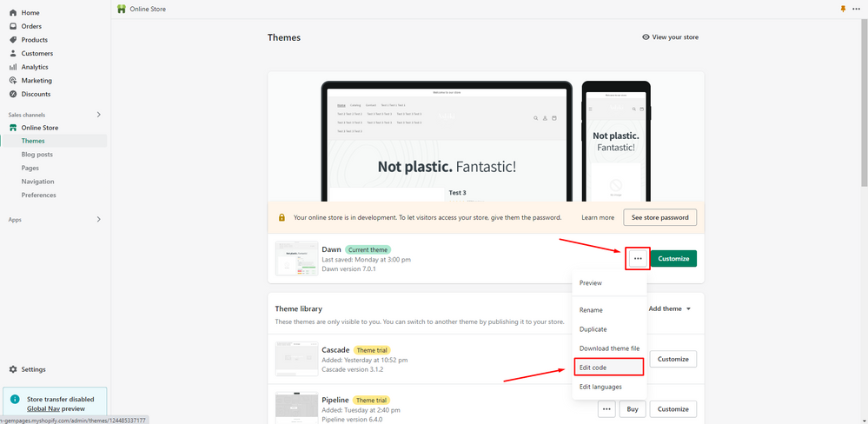The height and width of the screenshot is (424, 868).
Task: Click the Settings gear icon
Action: [x=13, y=369]
